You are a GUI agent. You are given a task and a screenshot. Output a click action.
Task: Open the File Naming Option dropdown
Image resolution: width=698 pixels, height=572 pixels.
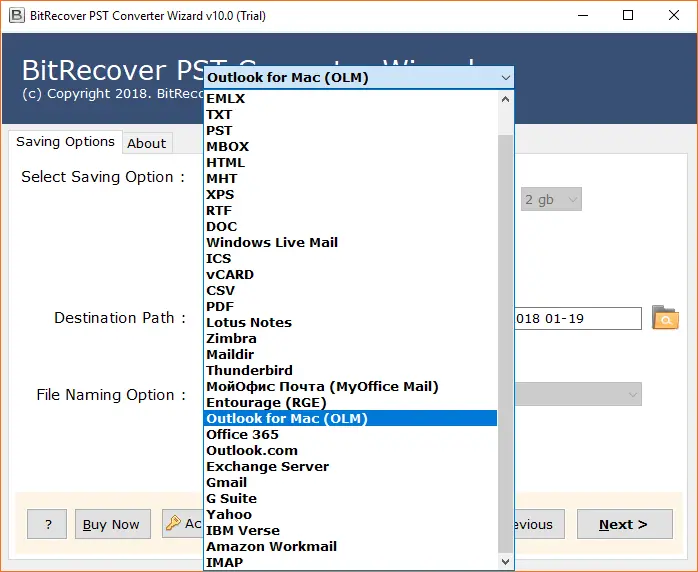[578, 394]
